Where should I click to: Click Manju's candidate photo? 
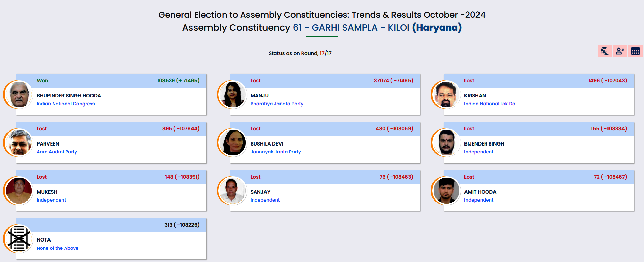pyautogui.click(x=232, y=95)
